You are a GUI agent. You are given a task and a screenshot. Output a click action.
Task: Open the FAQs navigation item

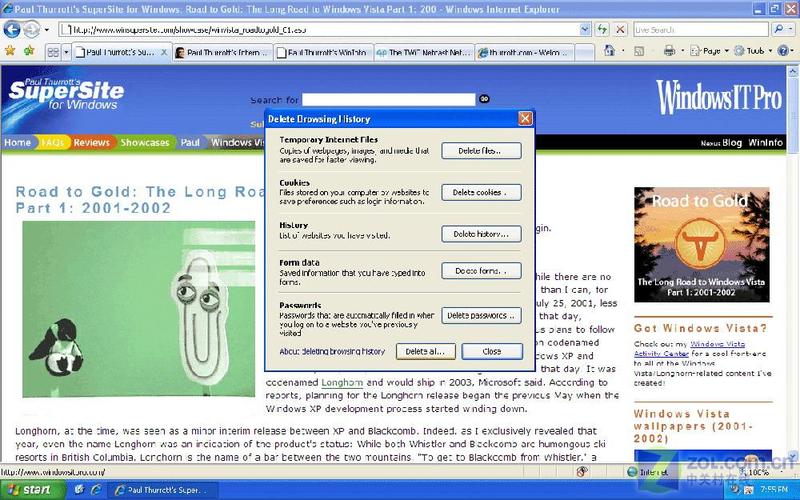click(52, 142)
